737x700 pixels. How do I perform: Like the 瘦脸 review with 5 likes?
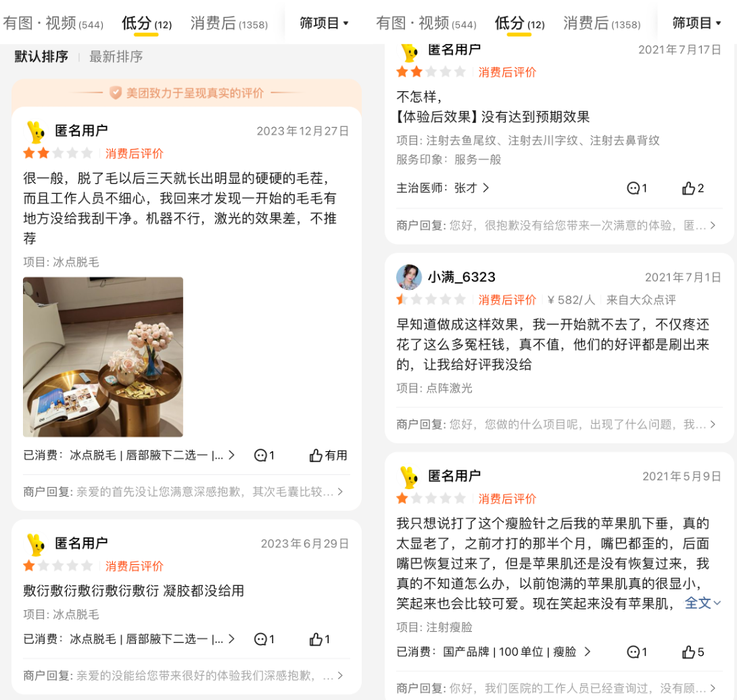coord(693,651)
